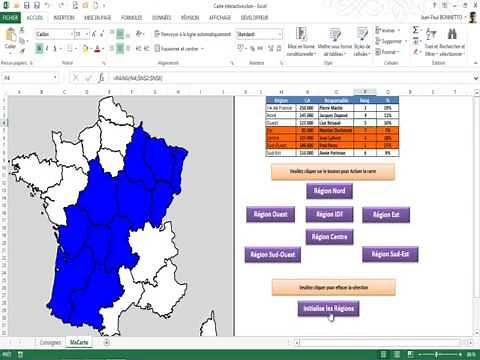The width and height of the screenshot is (480, 360).
Task: Switch to the INSERTION tab
Action: tap(64, 17)
